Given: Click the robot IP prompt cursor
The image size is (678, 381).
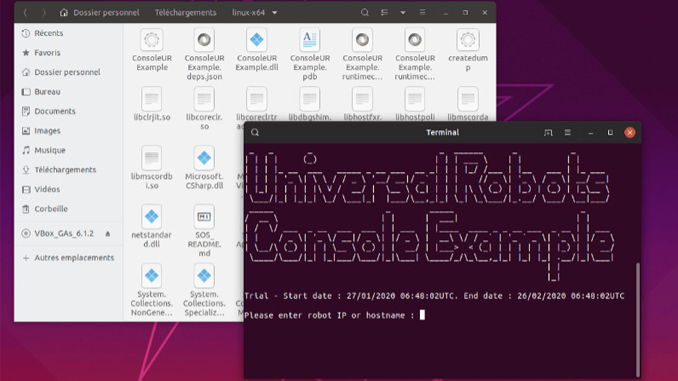Looking at the screenshot, I should [422, 315].
